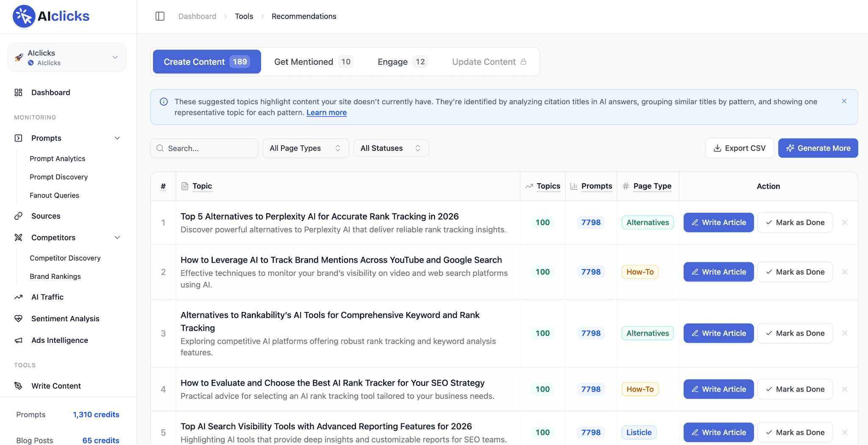Click the Dashboard breadcrumb link
This screenshot has height=445, width=868.
pos(197,16)
